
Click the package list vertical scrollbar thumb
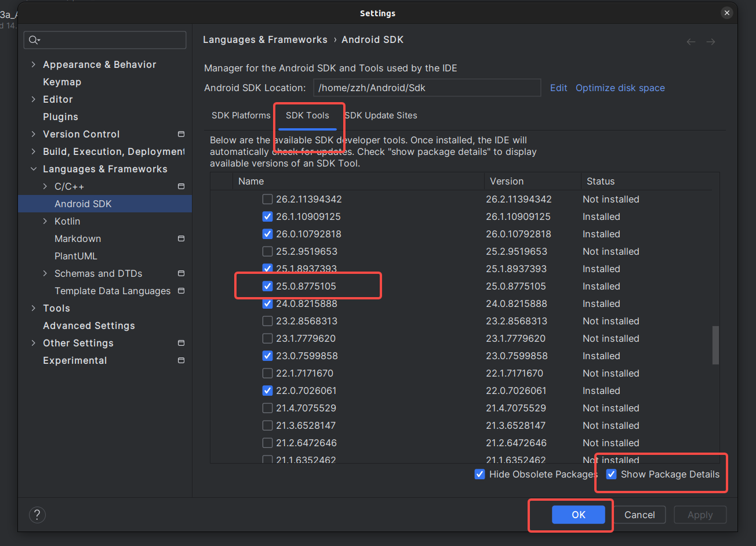[715, 345]
